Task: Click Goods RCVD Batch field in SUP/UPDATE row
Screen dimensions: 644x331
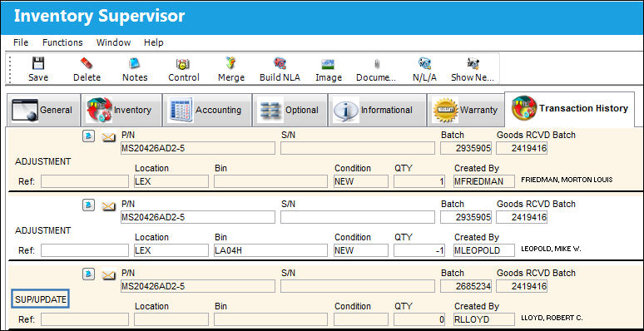Action: point(522,286)
